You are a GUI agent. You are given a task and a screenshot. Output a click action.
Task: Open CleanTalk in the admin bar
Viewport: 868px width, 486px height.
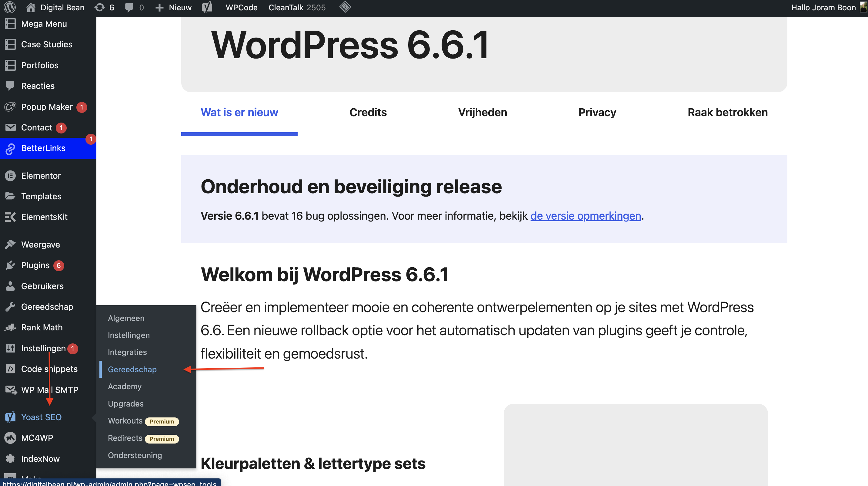286,7
